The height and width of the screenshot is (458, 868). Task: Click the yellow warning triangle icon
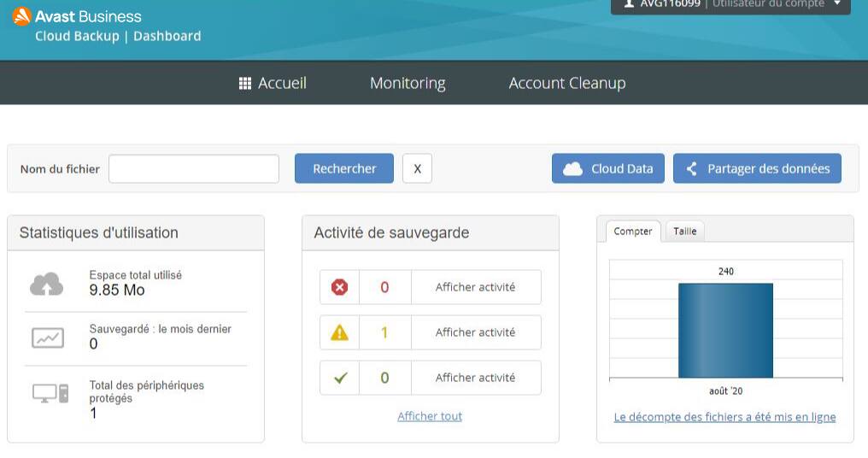point(339,332)
